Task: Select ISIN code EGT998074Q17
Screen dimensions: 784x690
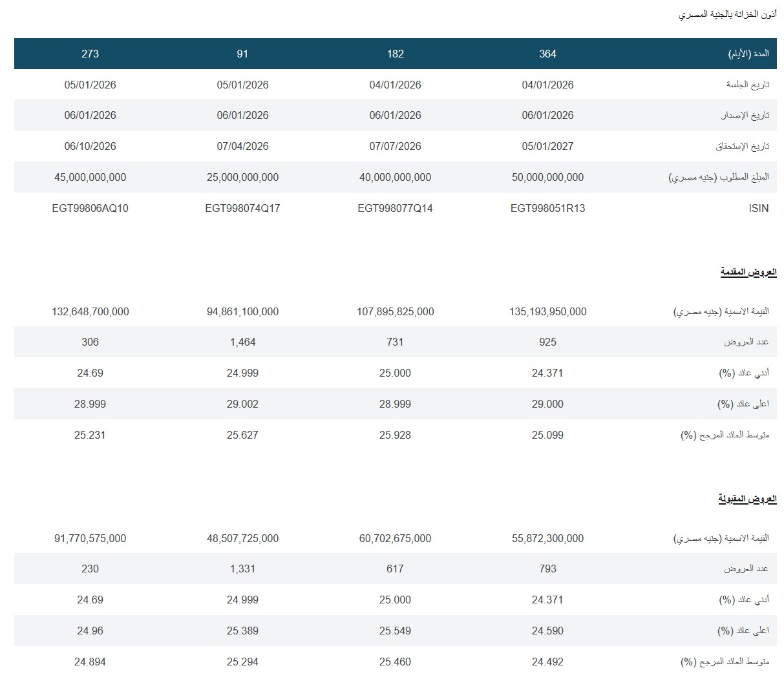Action: [242, 208]
